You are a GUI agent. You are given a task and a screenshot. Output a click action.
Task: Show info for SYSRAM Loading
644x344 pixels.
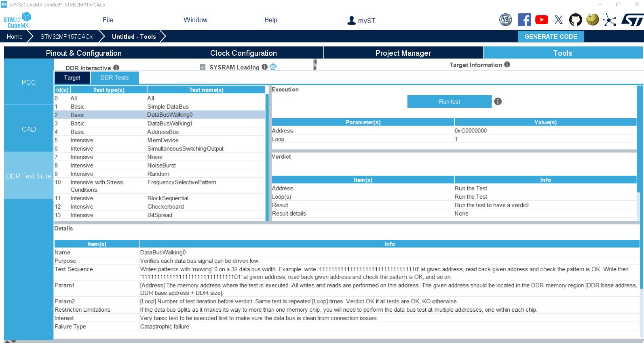[264, 67]
